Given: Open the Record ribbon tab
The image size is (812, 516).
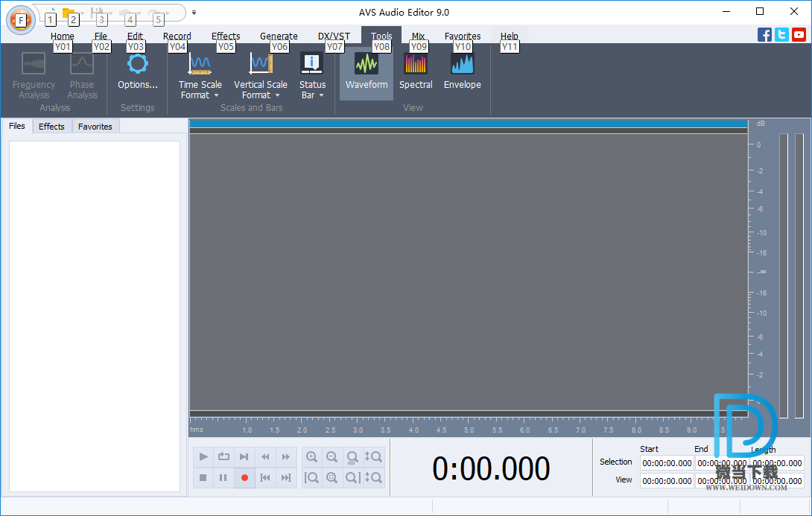Looking at the screenshot, I should (x=177, y=36).
